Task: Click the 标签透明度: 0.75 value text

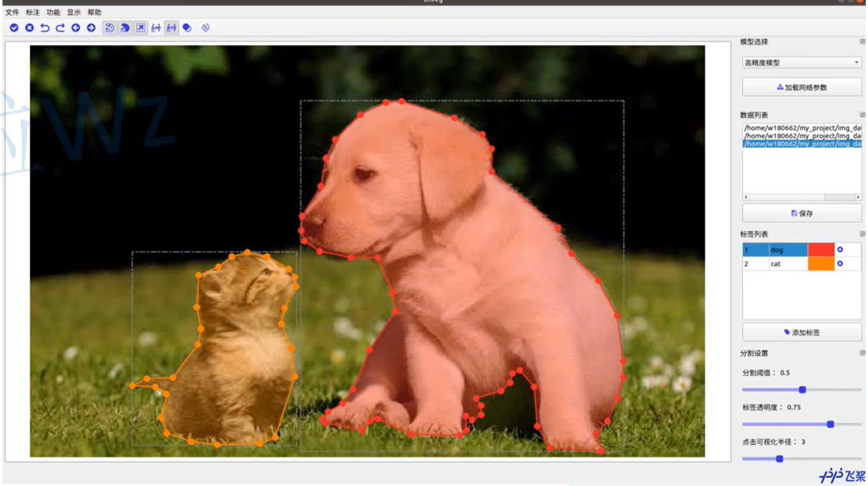Action: pyautogui.click(x=771, y=407)
